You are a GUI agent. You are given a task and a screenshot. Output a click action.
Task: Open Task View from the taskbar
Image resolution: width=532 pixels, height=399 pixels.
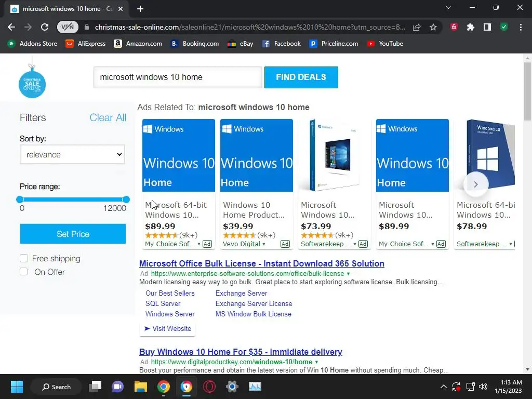[x=95, y=387]
